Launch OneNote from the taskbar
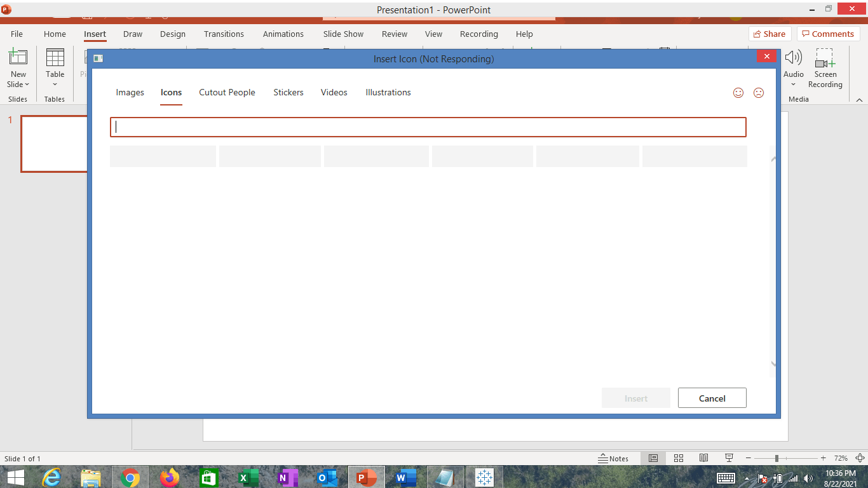 (x=288, y=477)
